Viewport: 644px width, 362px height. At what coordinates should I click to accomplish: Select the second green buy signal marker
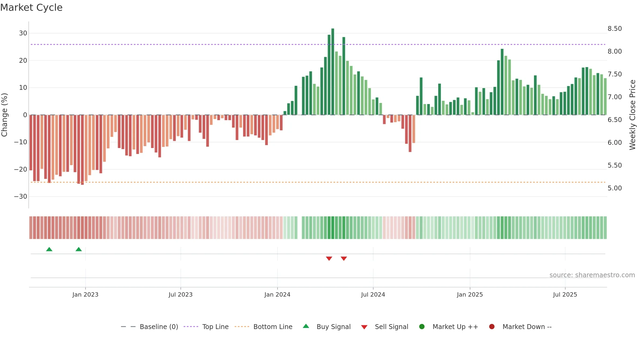79,249
